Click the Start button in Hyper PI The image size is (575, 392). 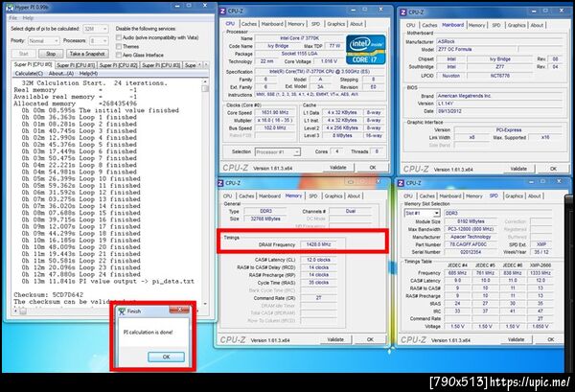point(23,54)
